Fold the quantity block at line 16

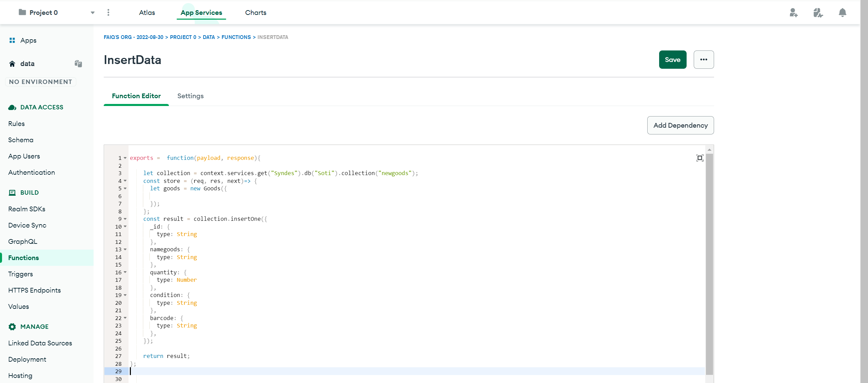[125, 272]
